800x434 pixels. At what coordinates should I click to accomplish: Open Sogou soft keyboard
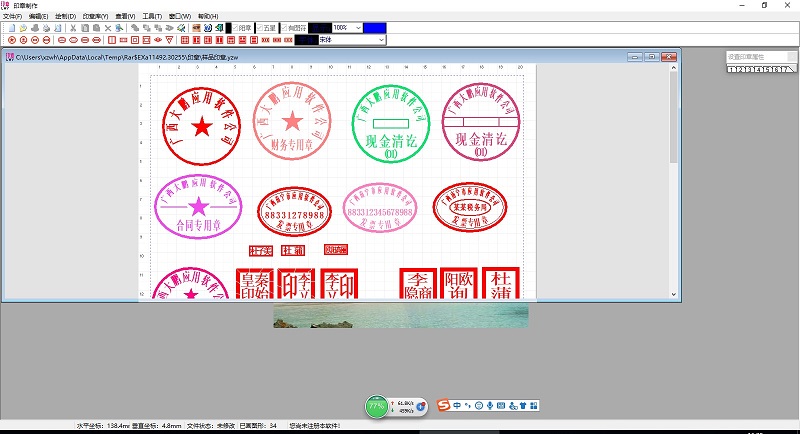click(501, 405)
